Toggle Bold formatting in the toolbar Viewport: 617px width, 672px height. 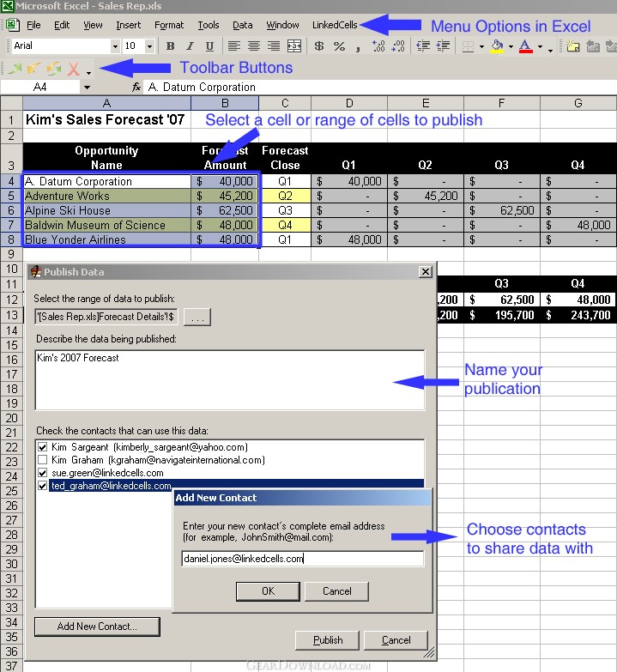pyautogui.click(x=170, y=45)
